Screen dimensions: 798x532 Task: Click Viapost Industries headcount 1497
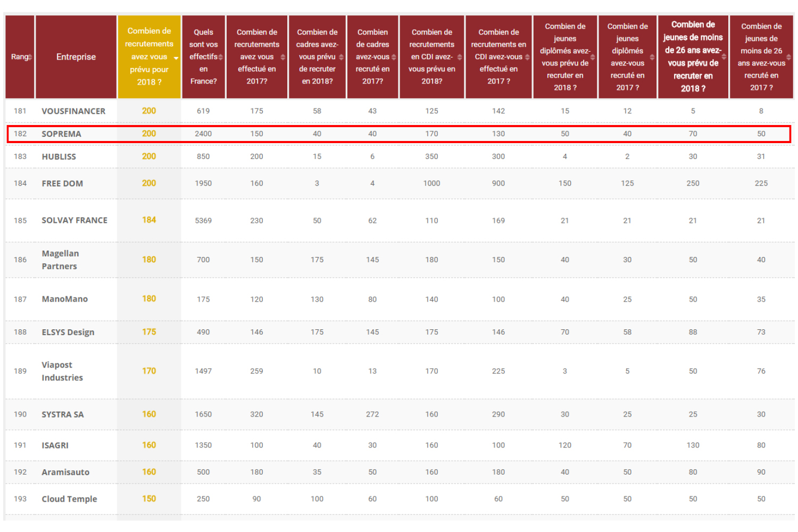(x=203, y=371)
